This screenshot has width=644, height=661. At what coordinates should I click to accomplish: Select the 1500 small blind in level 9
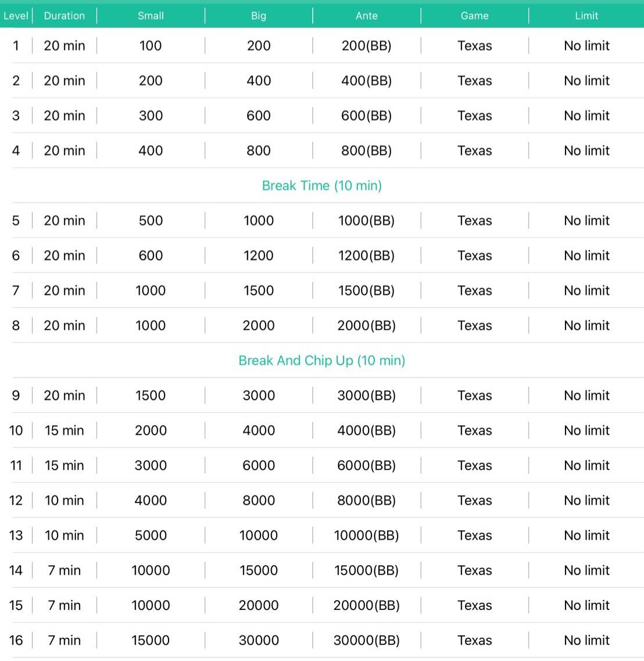[x=151, y=396]
